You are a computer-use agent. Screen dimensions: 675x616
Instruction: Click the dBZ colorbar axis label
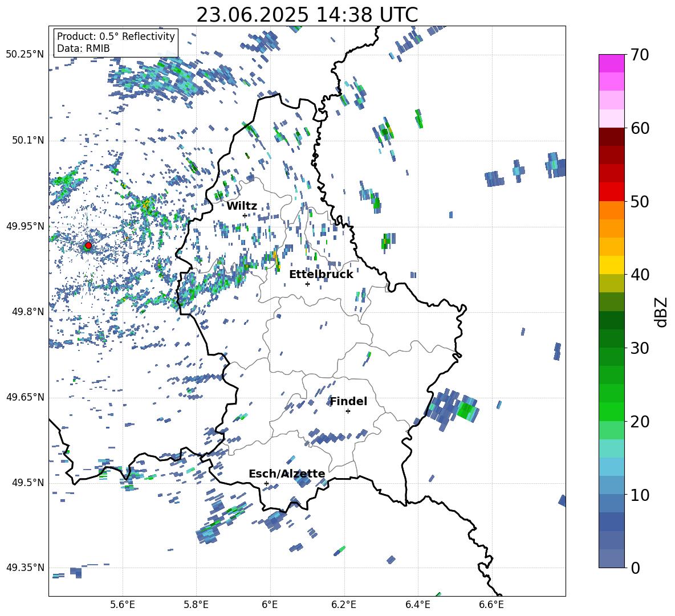click(x=662, y=312)
